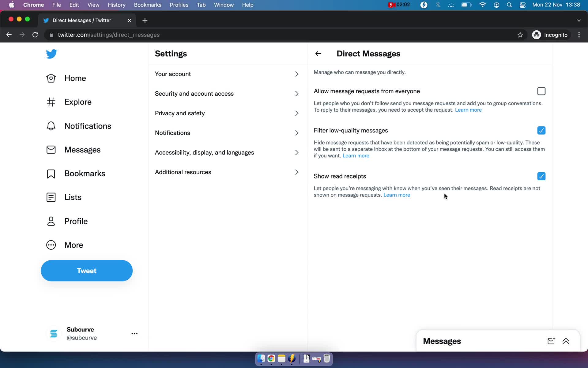Click the Profile person icon
Image resolution: width=588 pixels, height=368 pixels.
point(51,221)
